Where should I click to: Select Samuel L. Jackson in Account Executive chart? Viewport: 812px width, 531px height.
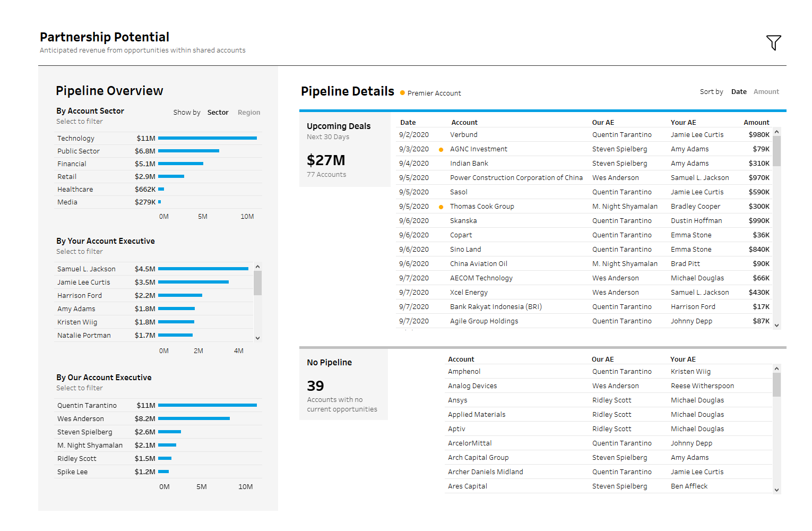pos(202,269)
